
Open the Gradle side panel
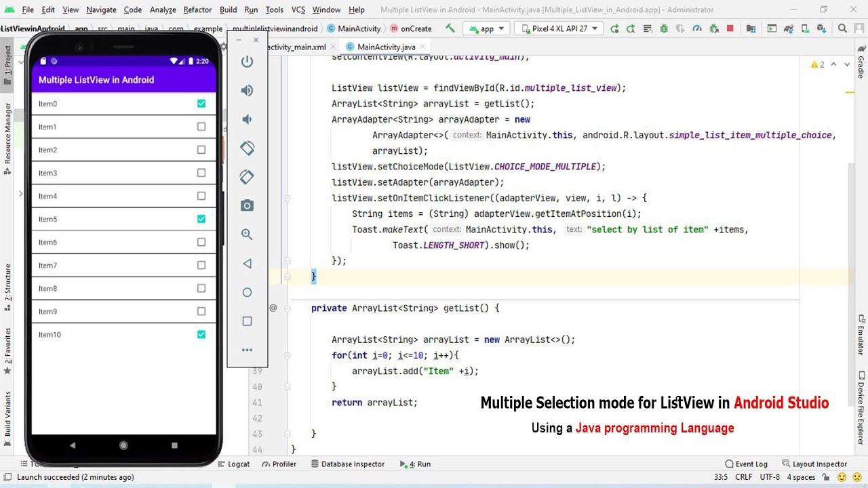pos(861,62)
